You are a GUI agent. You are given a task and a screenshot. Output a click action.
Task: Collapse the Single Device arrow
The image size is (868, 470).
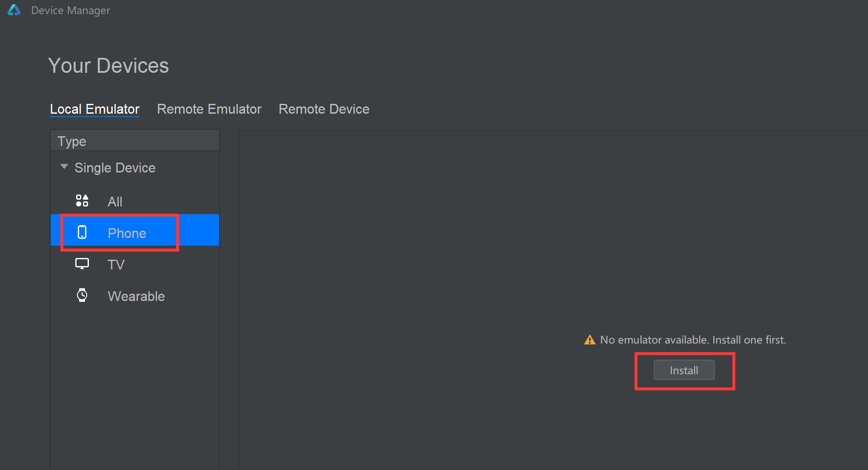(64, 167)
